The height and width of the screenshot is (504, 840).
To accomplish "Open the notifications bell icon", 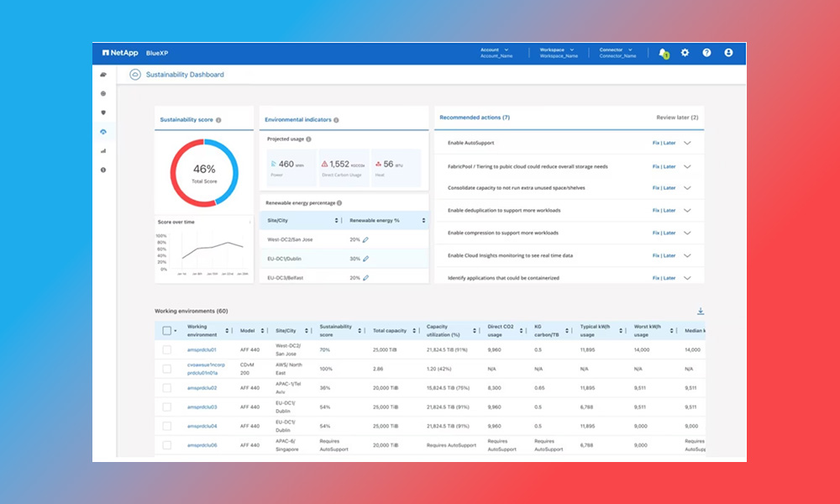I will coord(663,52).
